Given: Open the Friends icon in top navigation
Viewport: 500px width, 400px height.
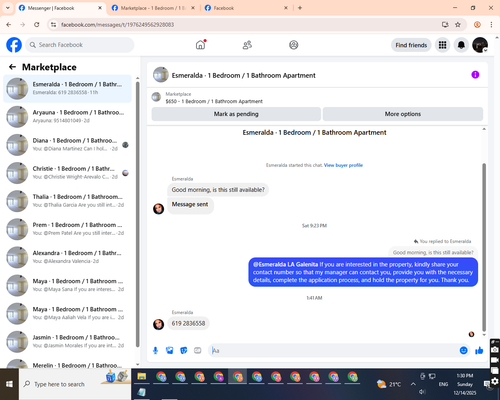Looking at the screenshot, I should point(247,45).
